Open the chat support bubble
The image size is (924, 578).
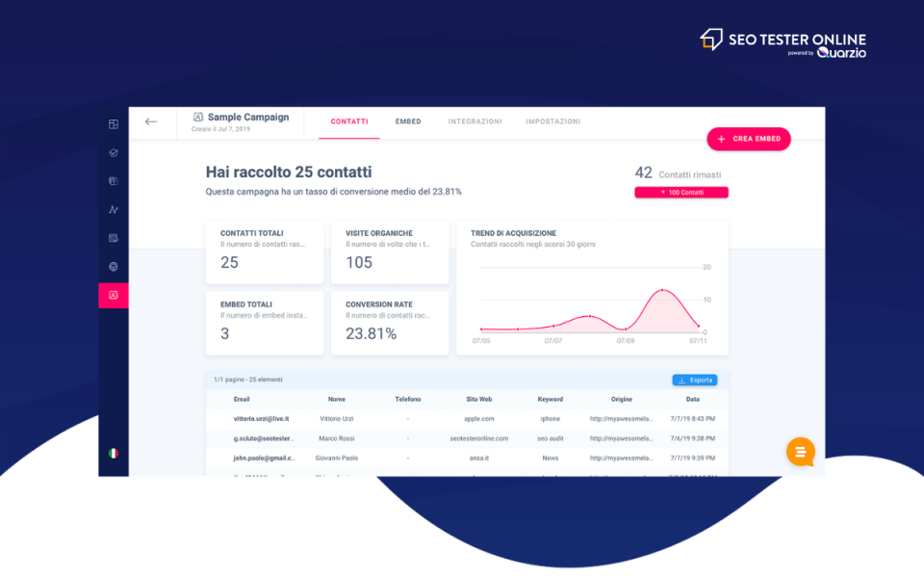800,452
